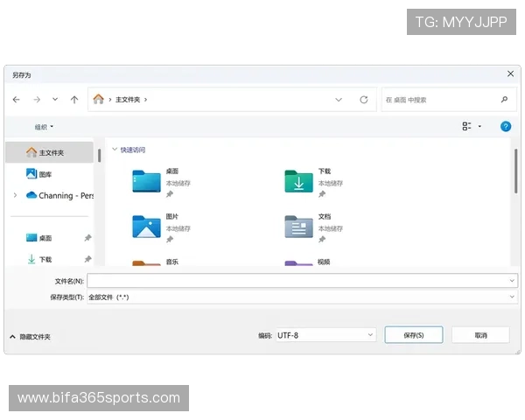Close the 另存为 dialog
This screenshot has height=420, width=525.
click(x=510, y=73)
